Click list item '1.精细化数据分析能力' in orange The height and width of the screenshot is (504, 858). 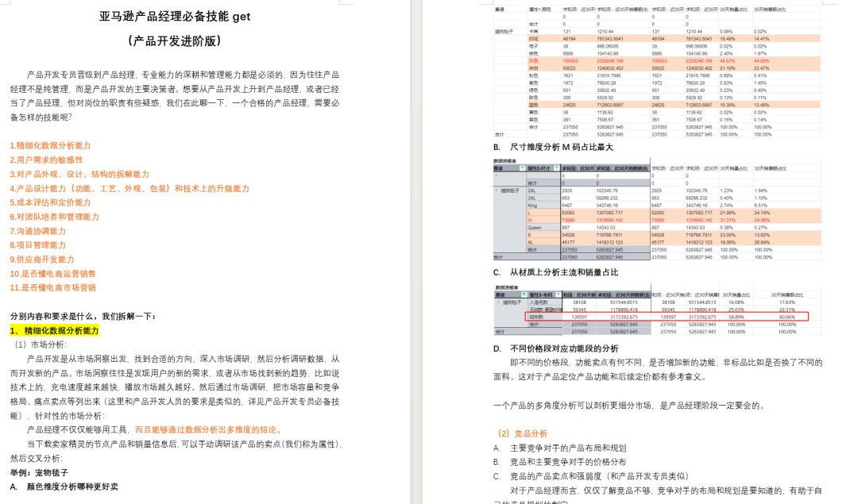(x=50, y=145)
